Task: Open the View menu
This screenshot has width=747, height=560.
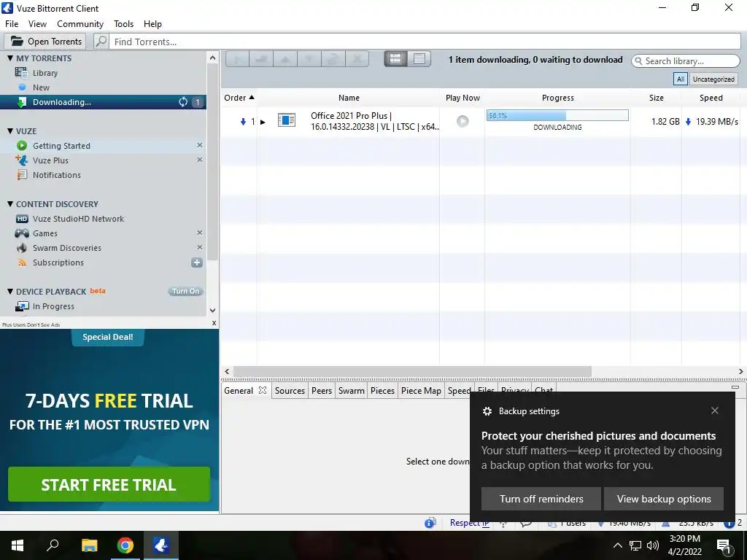Action: 37,24
